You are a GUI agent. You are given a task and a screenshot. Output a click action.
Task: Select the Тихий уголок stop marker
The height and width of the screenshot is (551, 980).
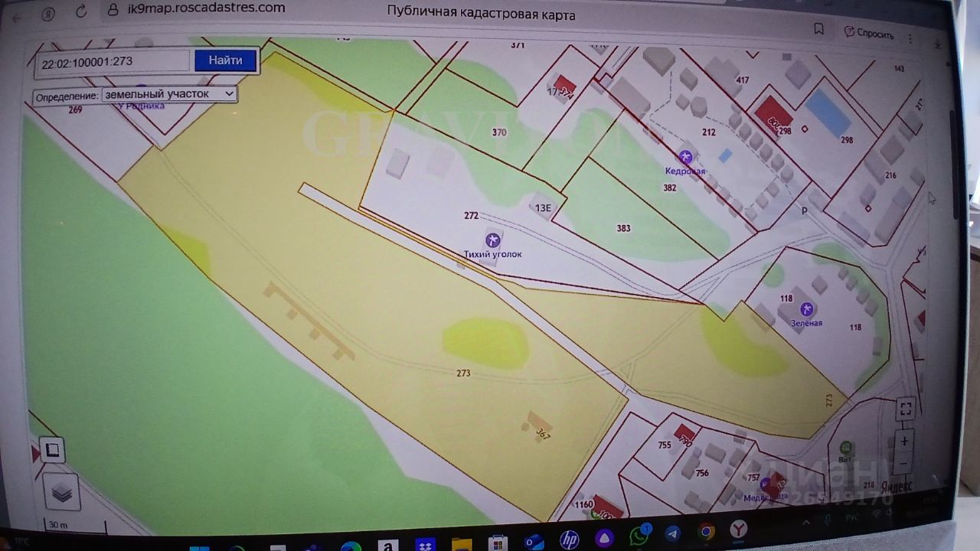[493, 240]
